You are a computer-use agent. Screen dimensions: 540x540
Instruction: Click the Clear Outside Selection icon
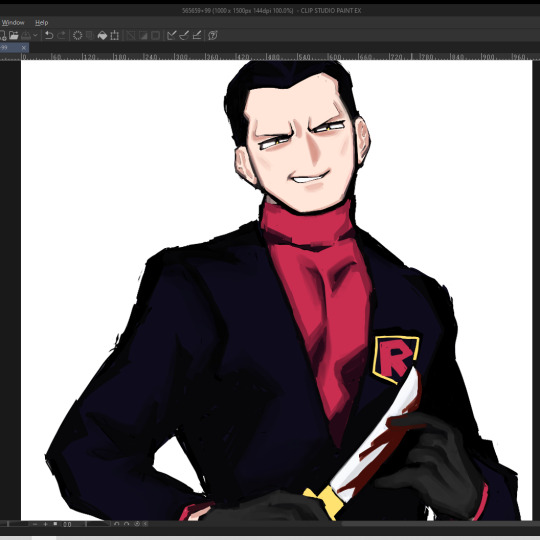90,35
